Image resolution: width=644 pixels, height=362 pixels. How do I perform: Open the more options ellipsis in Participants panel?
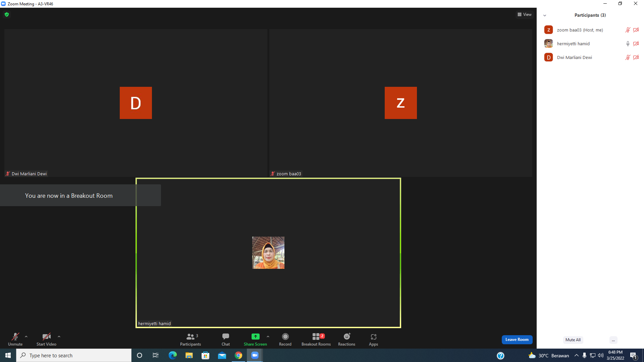click(x=613, y=340)
